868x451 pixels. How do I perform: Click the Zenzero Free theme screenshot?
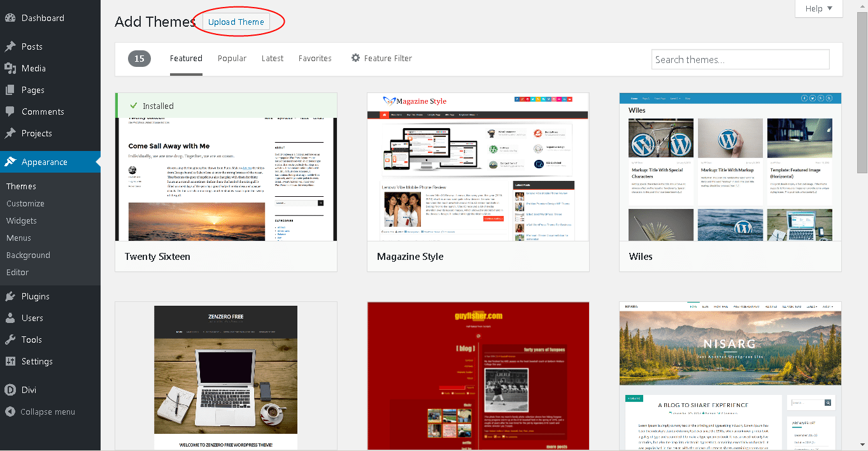pos(226,376)
